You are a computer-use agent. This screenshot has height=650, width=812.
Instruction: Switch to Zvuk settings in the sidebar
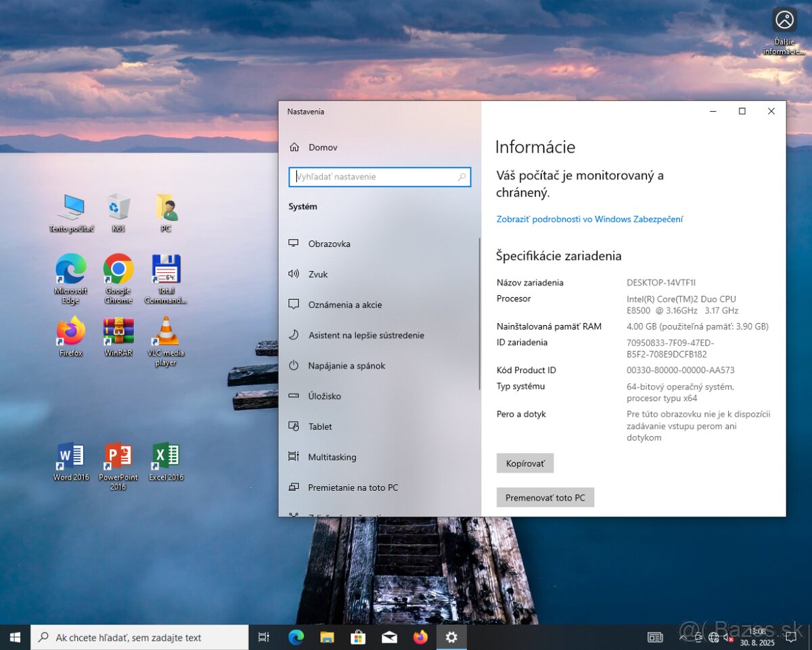point(318,274)
